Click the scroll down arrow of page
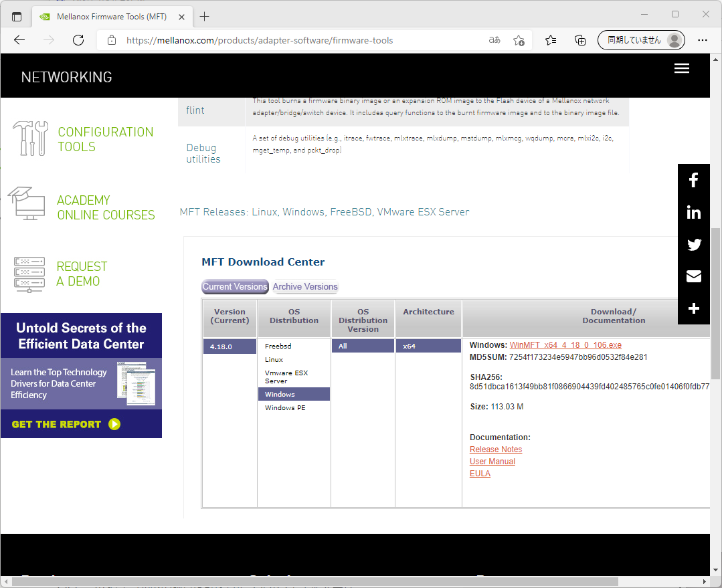The image size is (722, 588). (715, 570)
